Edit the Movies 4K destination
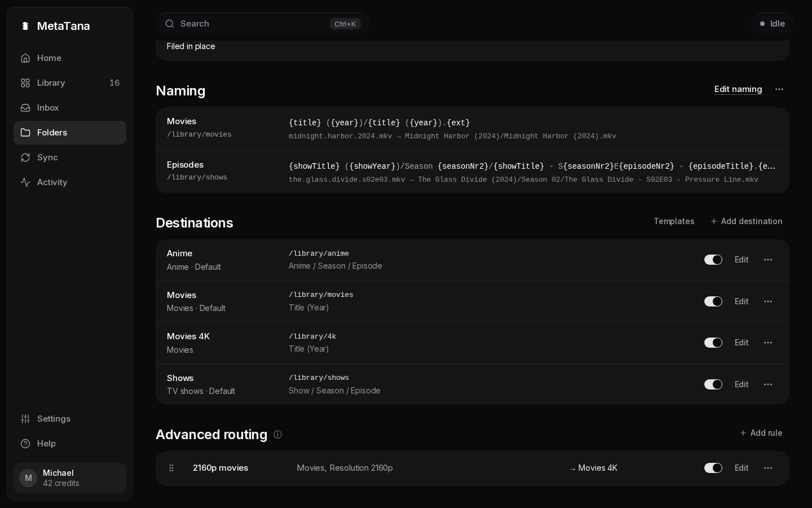This screenshot has height=508, width=812. [x=742, y=343]
